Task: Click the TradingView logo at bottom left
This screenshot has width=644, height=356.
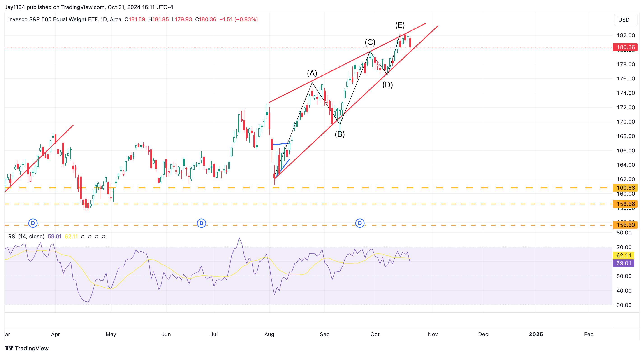Action: point(26,348)
